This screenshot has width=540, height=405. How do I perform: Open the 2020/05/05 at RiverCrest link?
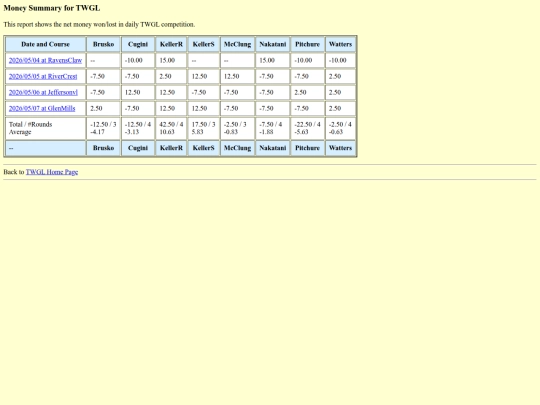pyautogui.click(x=43, y=76)
